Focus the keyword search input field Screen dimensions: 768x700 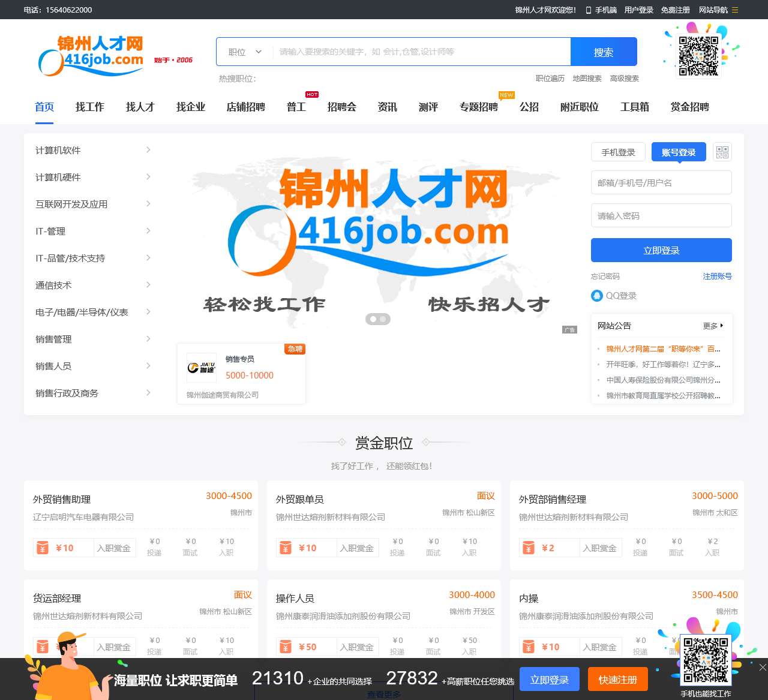click(x=421, y=52)
